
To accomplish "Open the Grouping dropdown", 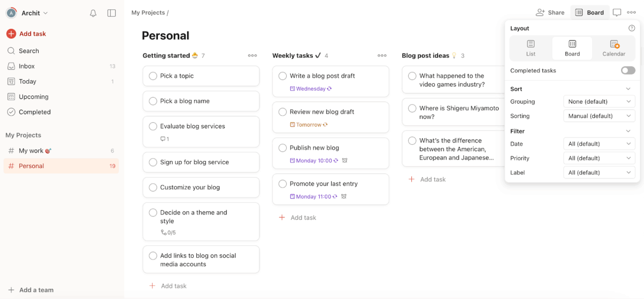I will point(599,101).
